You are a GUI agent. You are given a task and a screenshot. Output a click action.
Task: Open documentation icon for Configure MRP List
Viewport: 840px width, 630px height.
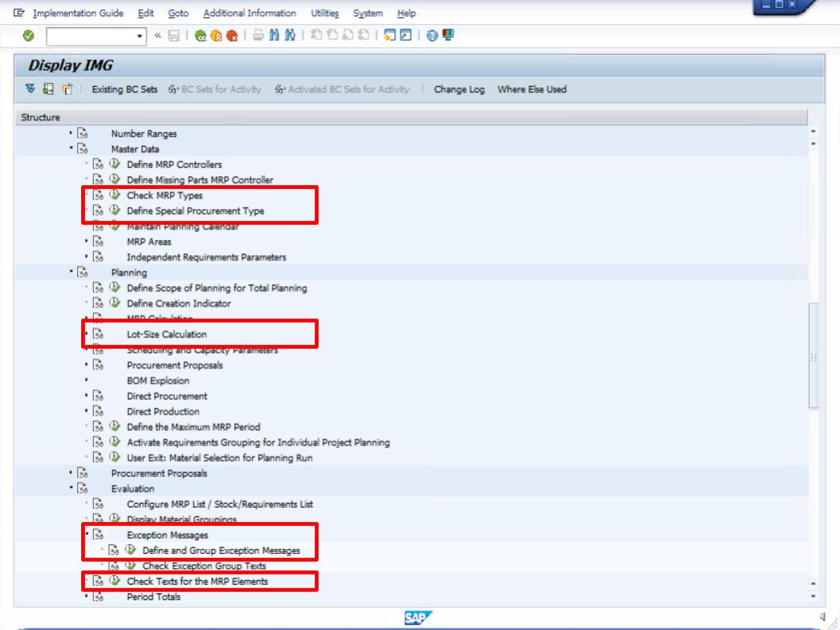point(98,504)
